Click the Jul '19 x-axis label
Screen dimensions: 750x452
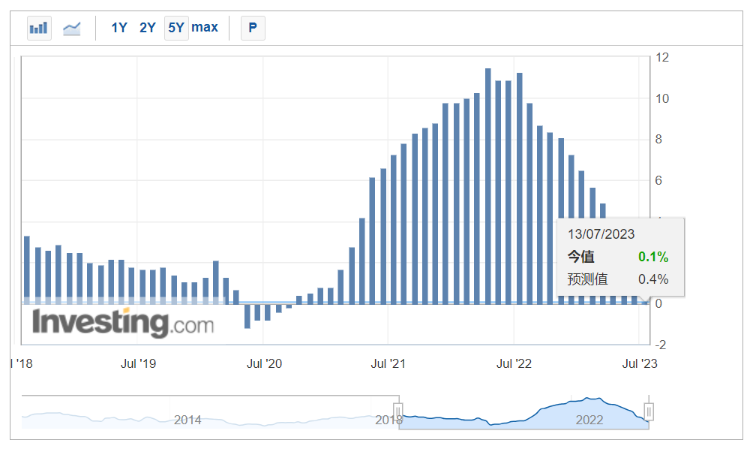coord(138,364)
